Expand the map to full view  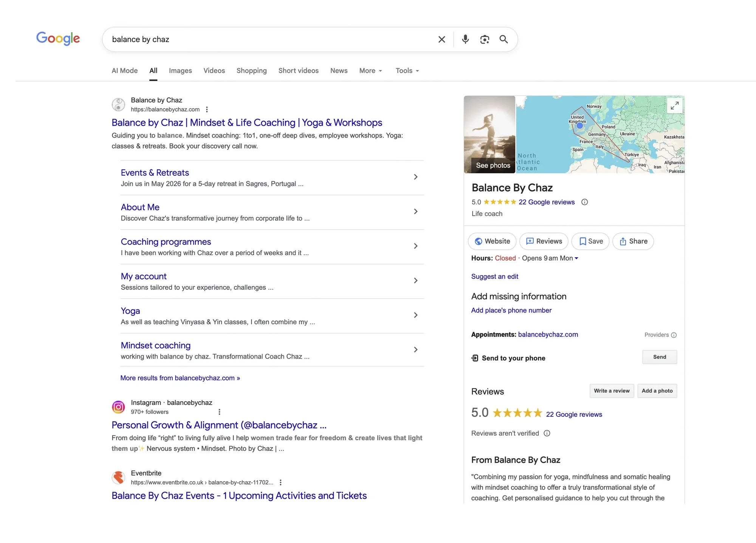tap(674, 106)
